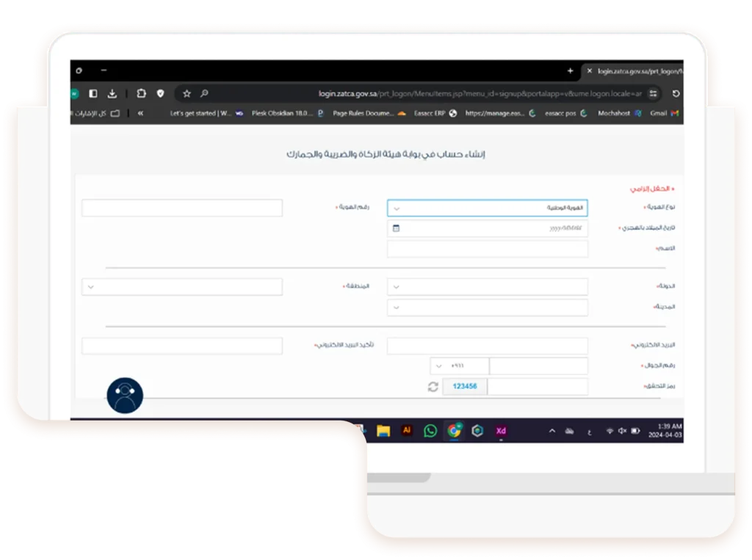Open File Explorer from the taskbar

383,431
